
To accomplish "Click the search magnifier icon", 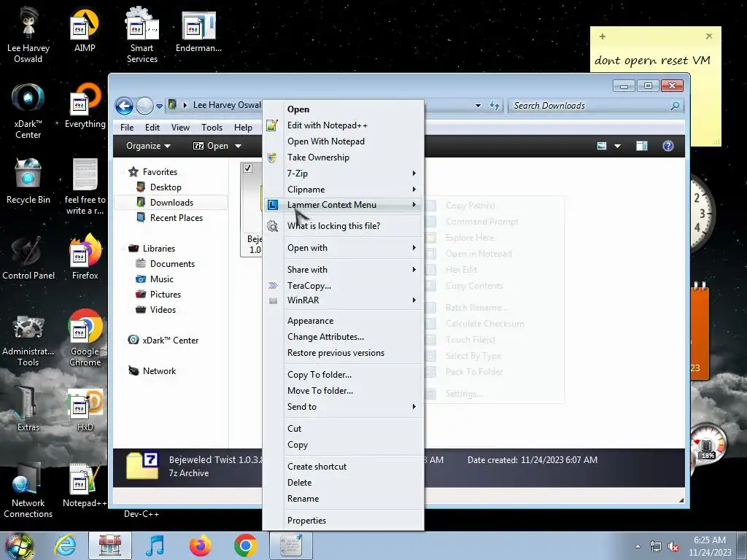I will pos(675,106).
